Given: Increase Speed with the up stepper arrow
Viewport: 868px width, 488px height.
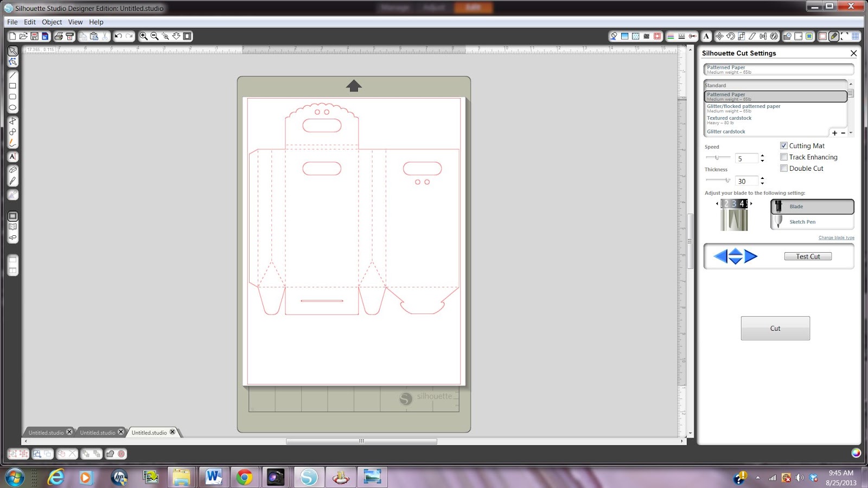Looking at the screenshot, I should pos(762,156).
